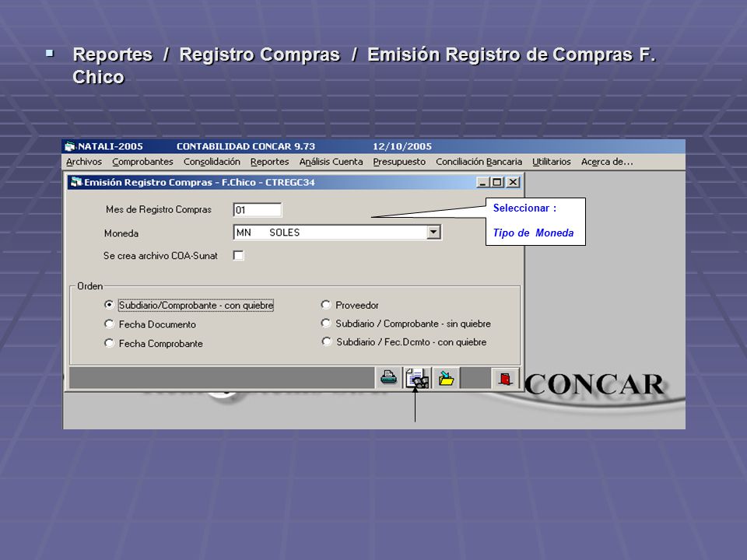Click the NATALI-2005 title text

(x=110, y=146)
